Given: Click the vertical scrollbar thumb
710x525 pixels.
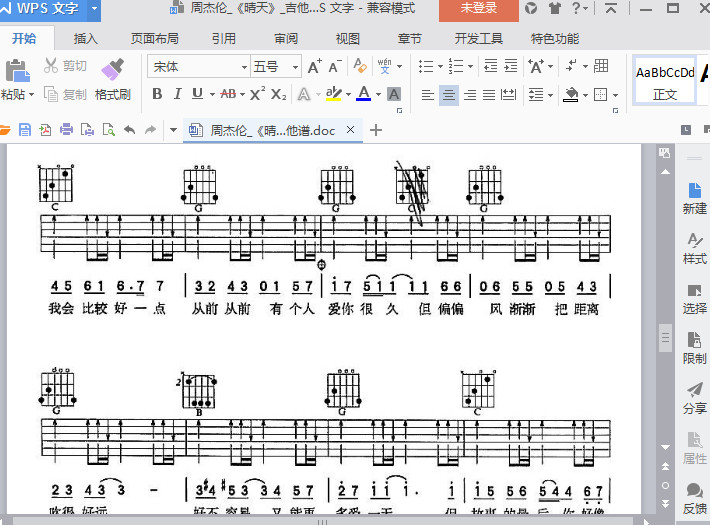Looking at the screenshot, I should coord(665,338).
